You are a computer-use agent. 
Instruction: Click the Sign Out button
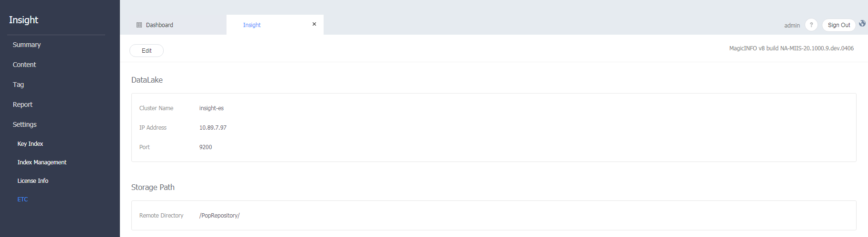click(838, 25)
